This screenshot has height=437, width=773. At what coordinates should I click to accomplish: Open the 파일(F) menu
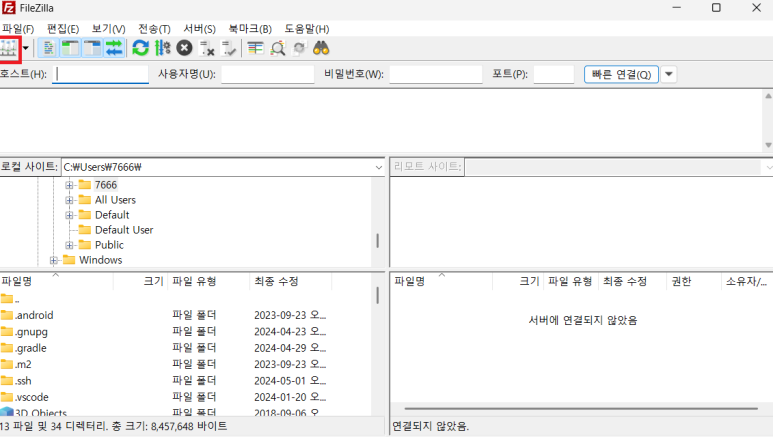18,29
